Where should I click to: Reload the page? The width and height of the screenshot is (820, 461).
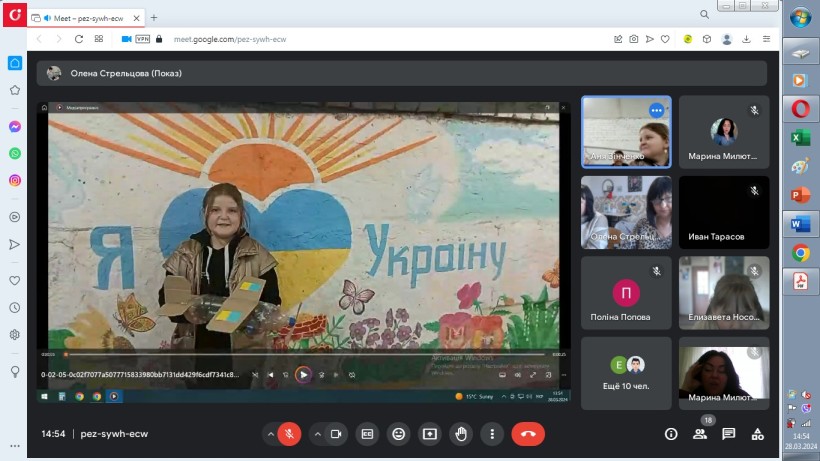79,39
